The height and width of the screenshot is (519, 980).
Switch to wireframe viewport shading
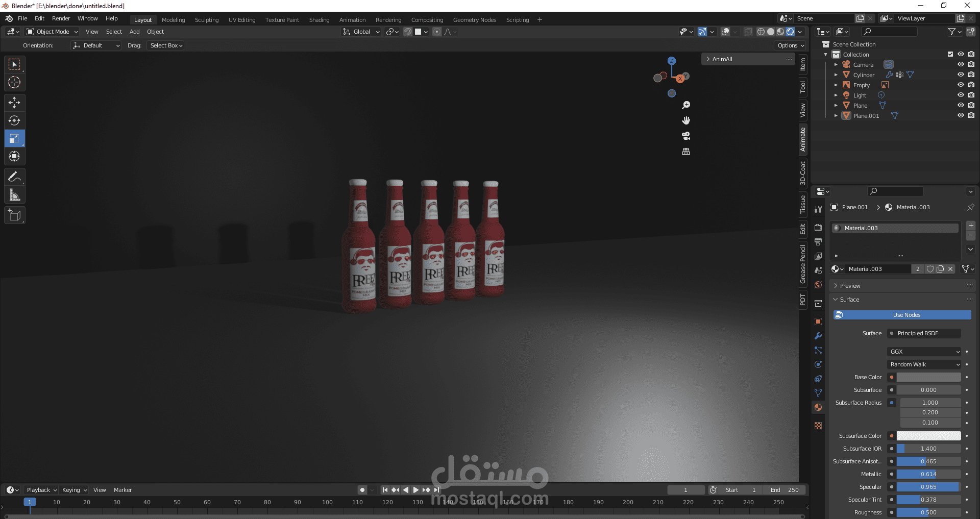pos(761,32)
